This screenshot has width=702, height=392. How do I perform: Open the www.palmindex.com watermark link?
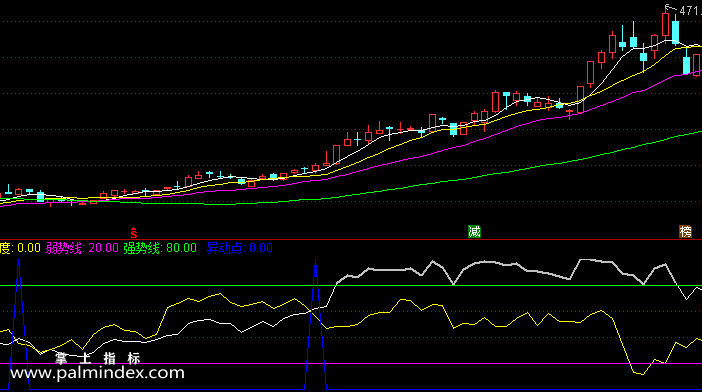97,373
